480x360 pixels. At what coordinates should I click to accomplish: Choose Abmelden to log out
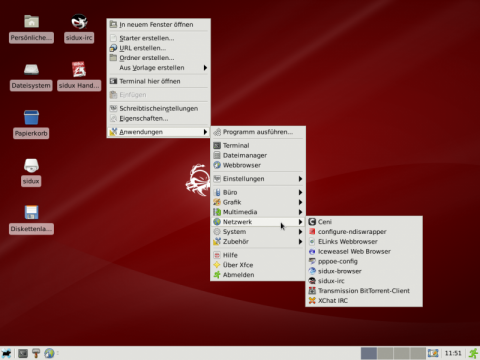point(258,275)
